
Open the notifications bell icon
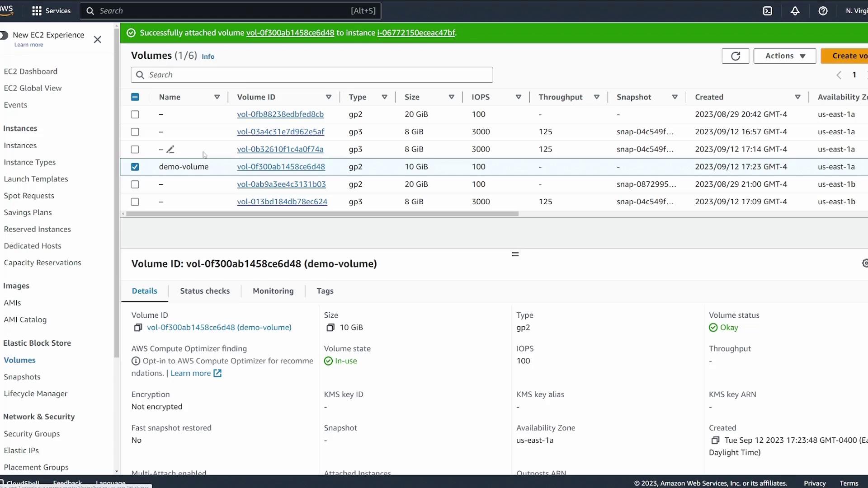[x=795, y=11]
